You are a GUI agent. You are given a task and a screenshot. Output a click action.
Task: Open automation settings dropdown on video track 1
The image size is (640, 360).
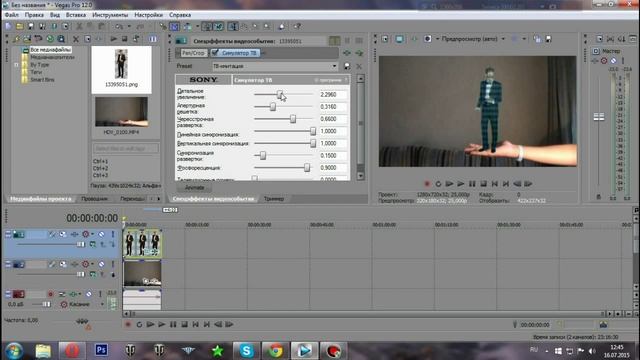tap(92, 234)
